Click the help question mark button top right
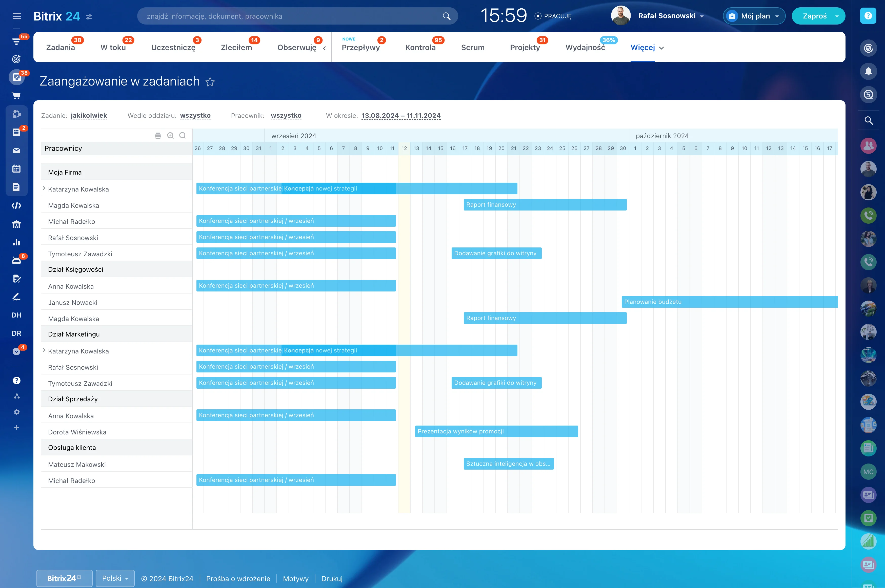The image size is (885, 588). click(868, 16)
